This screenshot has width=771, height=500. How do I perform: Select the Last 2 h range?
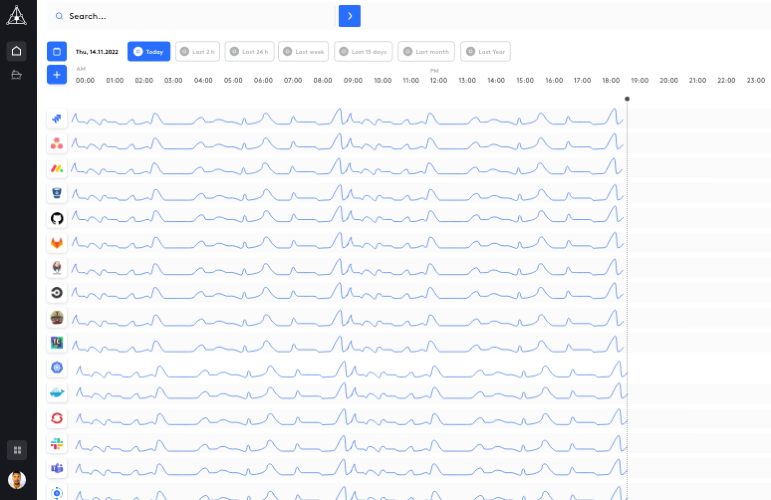pyautogui.click(x=198, y=52)
